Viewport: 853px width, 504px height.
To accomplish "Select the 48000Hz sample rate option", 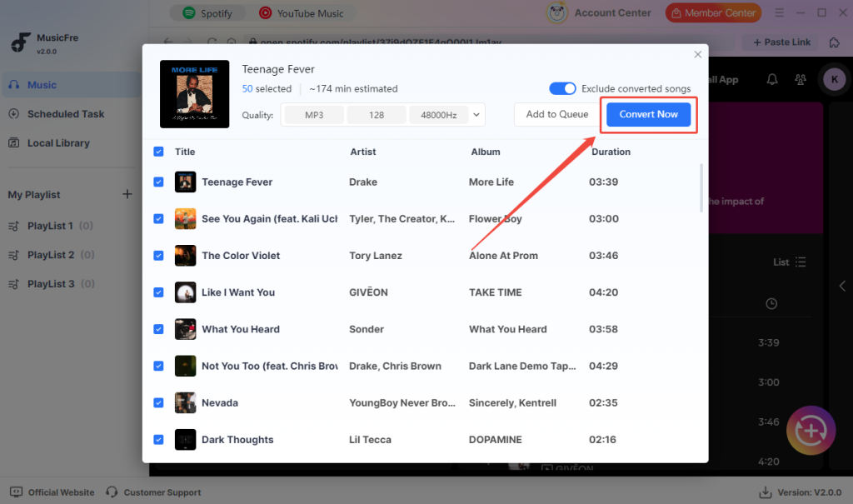I will (438, 115).
